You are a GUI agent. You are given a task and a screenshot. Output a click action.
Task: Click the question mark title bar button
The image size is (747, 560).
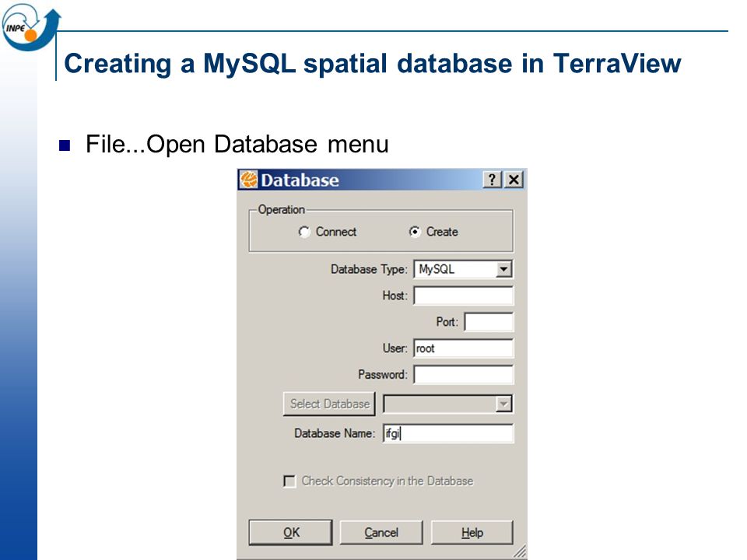coord(492,180)
